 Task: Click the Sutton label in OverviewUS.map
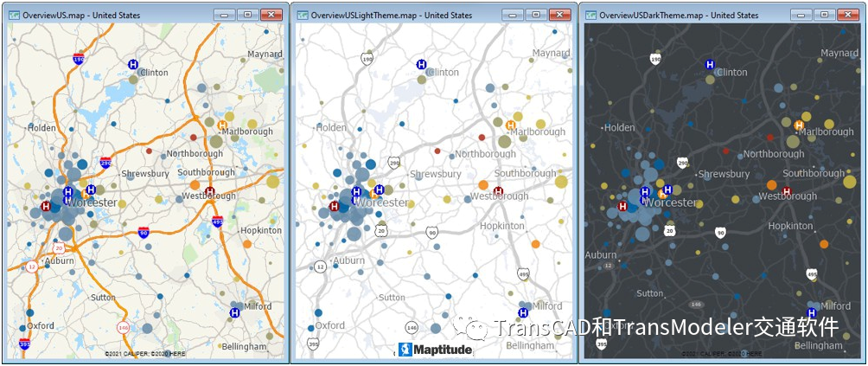(103, 298)
